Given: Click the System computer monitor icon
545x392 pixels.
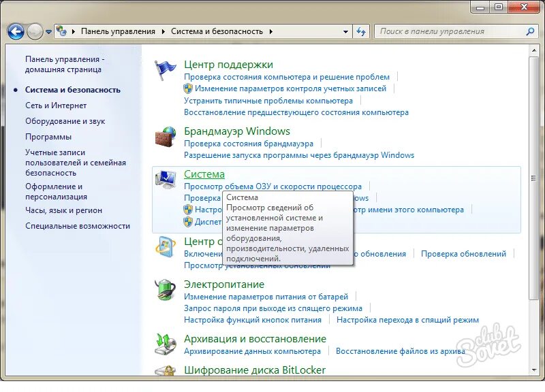Looking at the screenshot, I should tap(166, 180).
